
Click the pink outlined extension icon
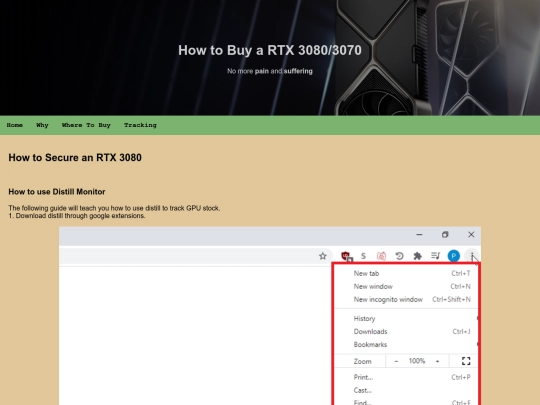381,256
